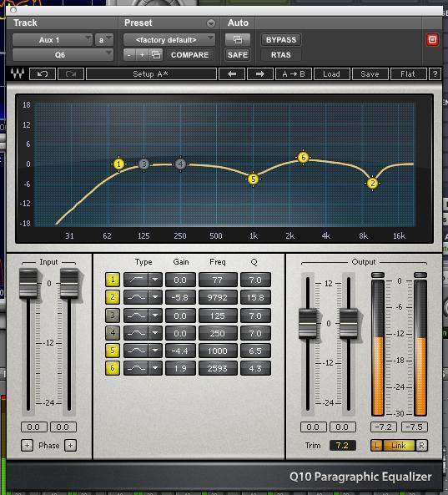Click band 6 Q value 4.3
This screenshot has height=495, width=448.
coord(255,368)
